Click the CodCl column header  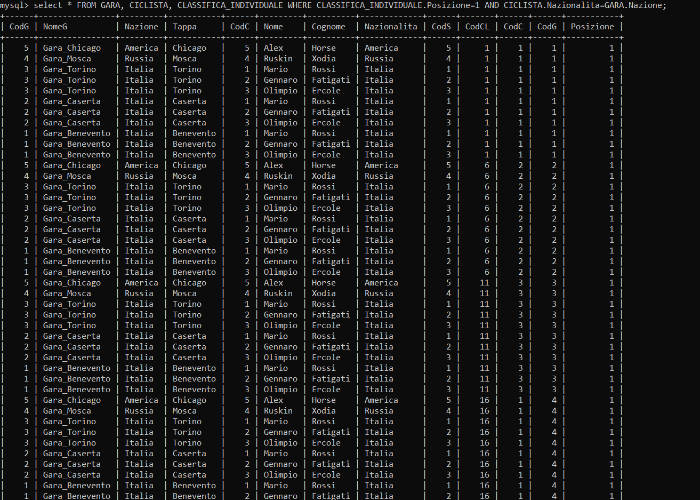click(x=477, y=27)
